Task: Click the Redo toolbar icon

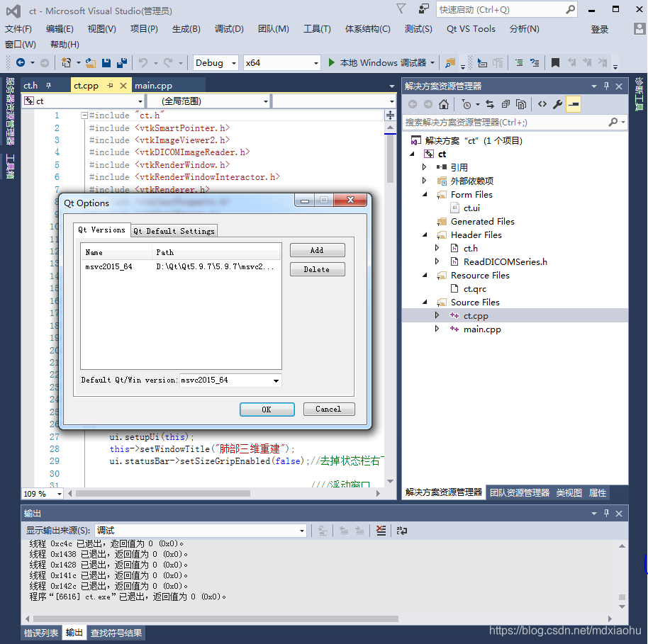Action: [x=168, y=63]
